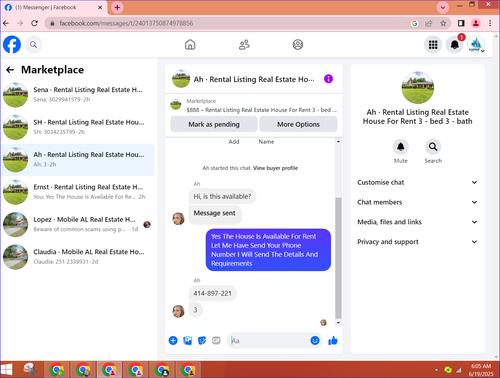The height and width of the screenshot is (378, 500).
Task: Click the chat scrollbar up arrow
Action: click(338, 141)
